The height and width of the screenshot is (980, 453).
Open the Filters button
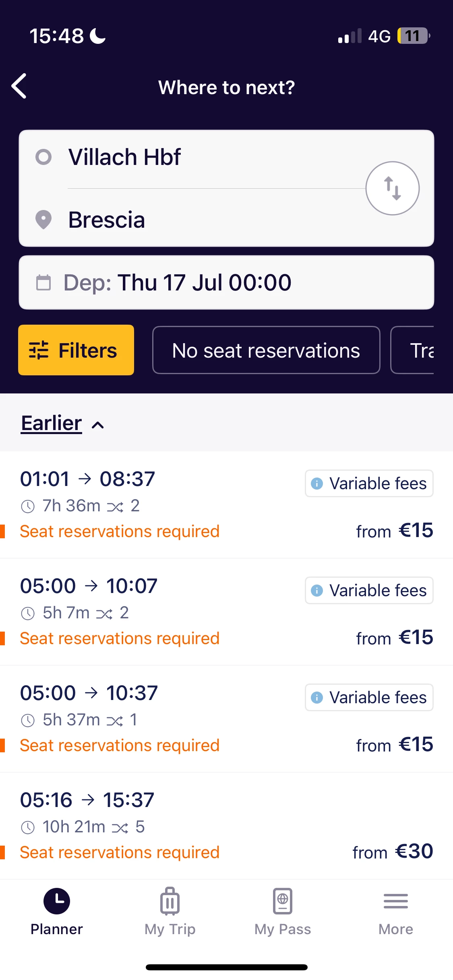76,350
